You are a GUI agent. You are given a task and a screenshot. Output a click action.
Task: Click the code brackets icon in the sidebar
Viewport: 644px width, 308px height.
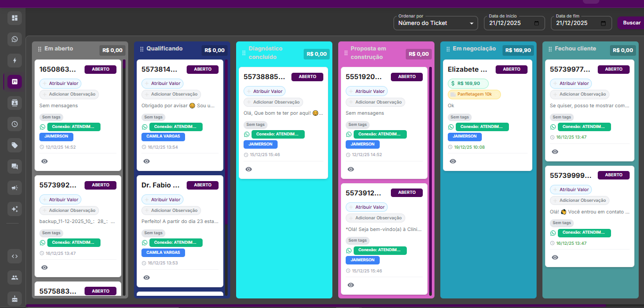click(x=15, y=256)
